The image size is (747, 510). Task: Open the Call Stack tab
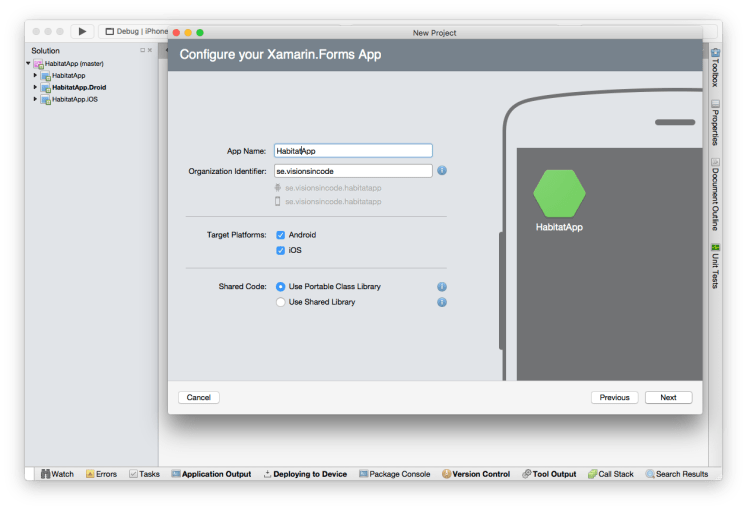(611, 474)
